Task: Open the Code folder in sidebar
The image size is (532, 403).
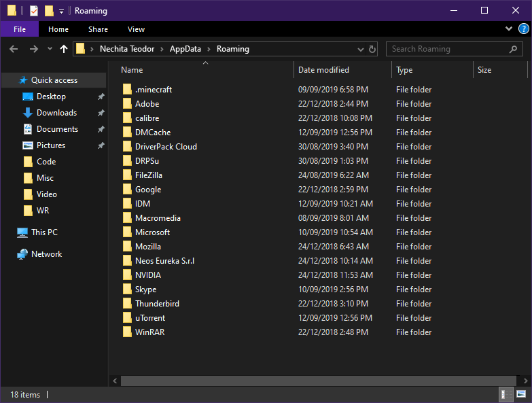Action: (x=46, y=162)
